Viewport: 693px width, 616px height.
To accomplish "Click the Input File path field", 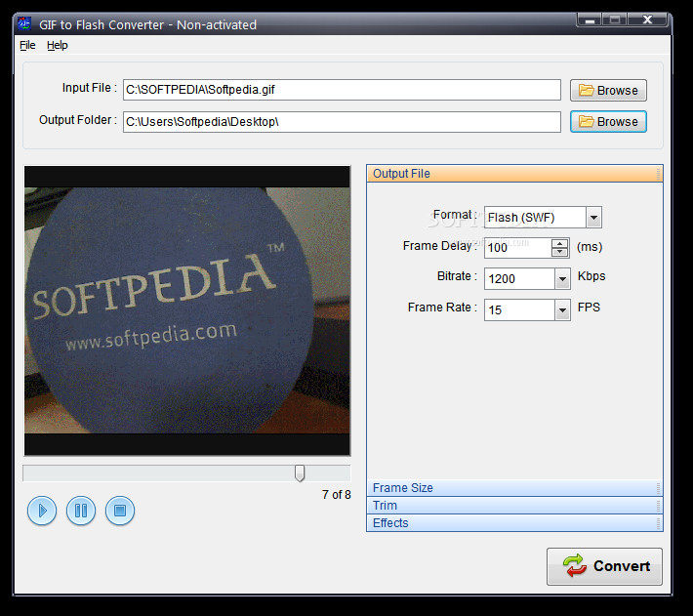I will (342, 90).
